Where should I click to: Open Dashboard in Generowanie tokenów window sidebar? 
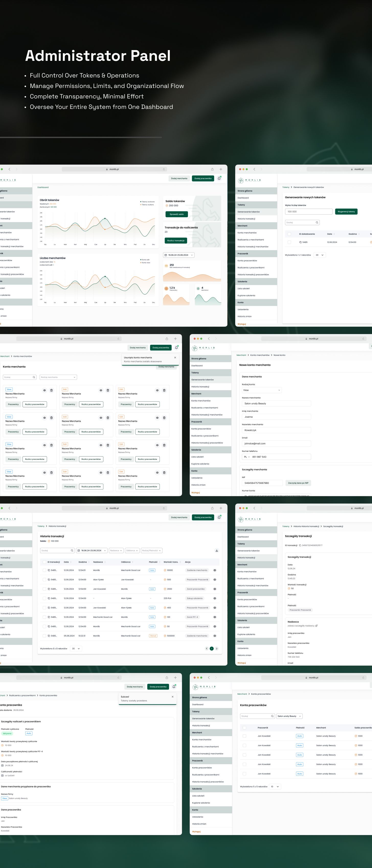243,198
